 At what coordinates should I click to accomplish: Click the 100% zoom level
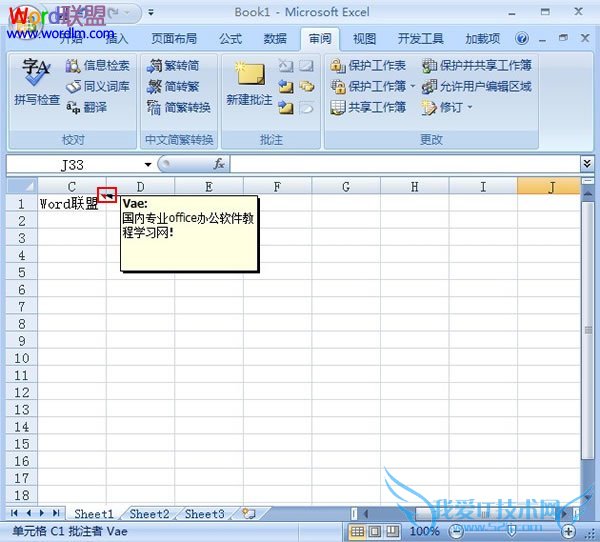tap(424, 531)
